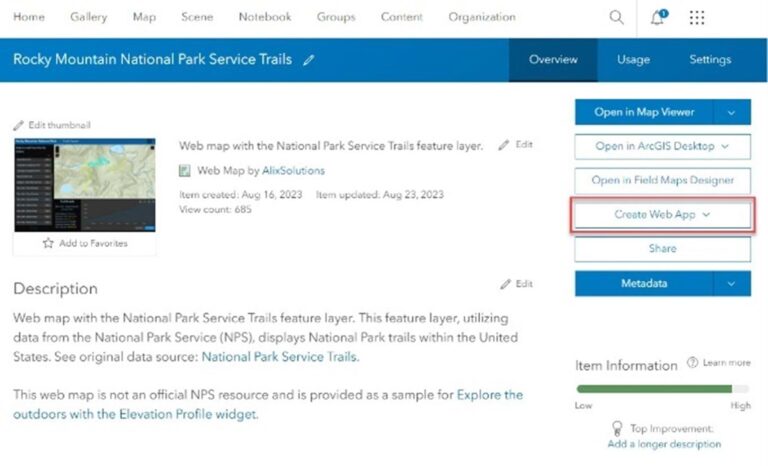Click the Edit thumbnail pencil icon

point(18,125)
